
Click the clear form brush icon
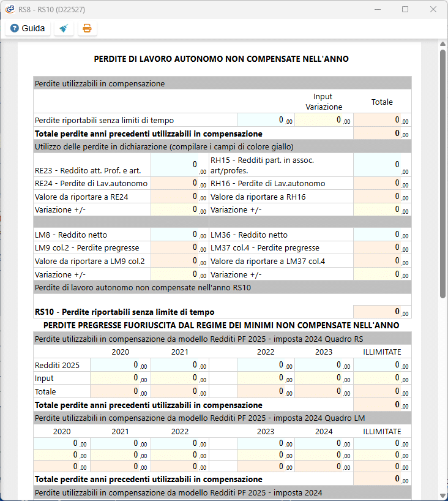[x=64, y=28]
